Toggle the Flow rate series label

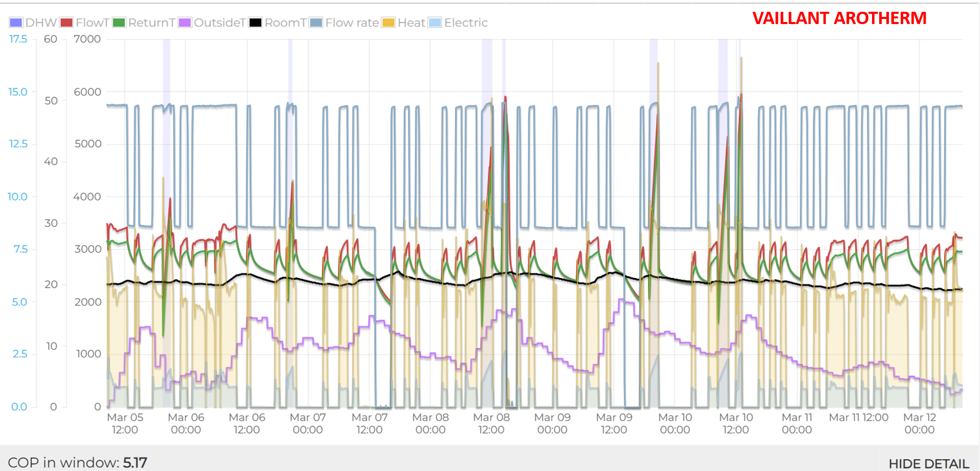tap(352, 23)
